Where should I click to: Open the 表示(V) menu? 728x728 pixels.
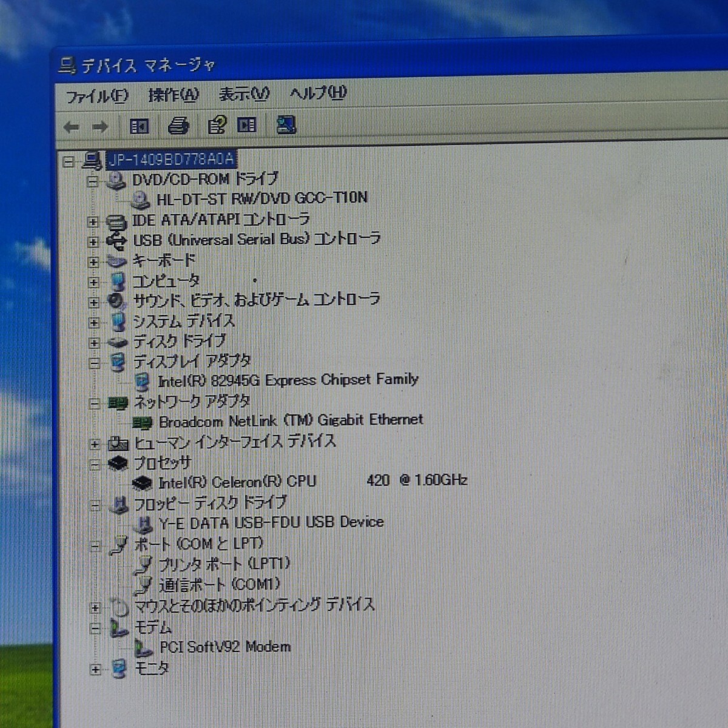coord(244,94)
